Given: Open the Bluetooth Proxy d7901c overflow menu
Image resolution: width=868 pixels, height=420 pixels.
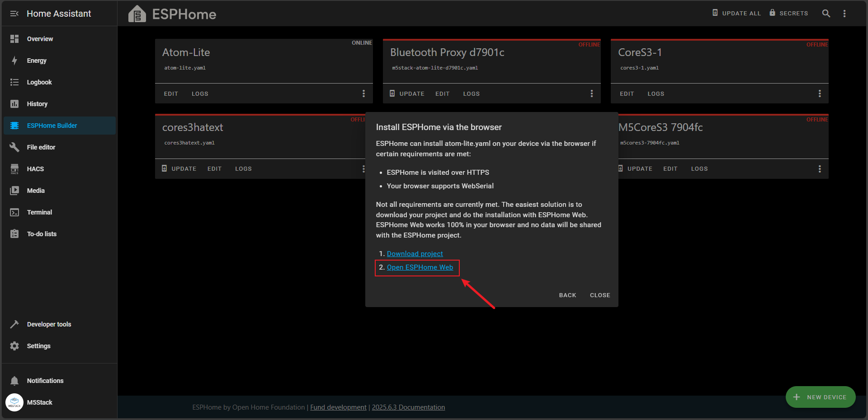Looking at the screenshot, I should 591,93.
